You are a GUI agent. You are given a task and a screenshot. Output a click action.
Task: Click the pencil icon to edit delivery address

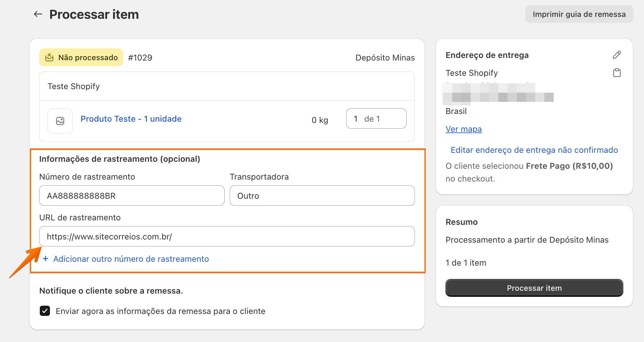click(x=617, y=55)
